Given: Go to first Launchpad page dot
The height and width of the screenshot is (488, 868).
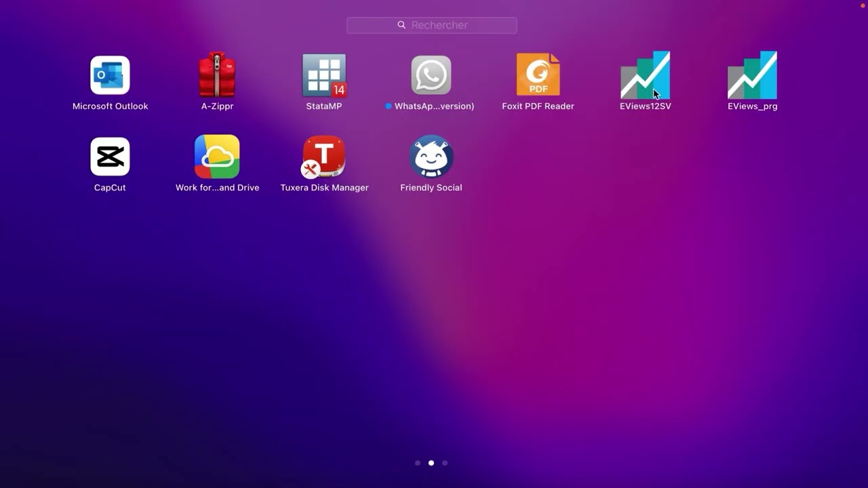Looking at the screenshot, I should 418,463.
